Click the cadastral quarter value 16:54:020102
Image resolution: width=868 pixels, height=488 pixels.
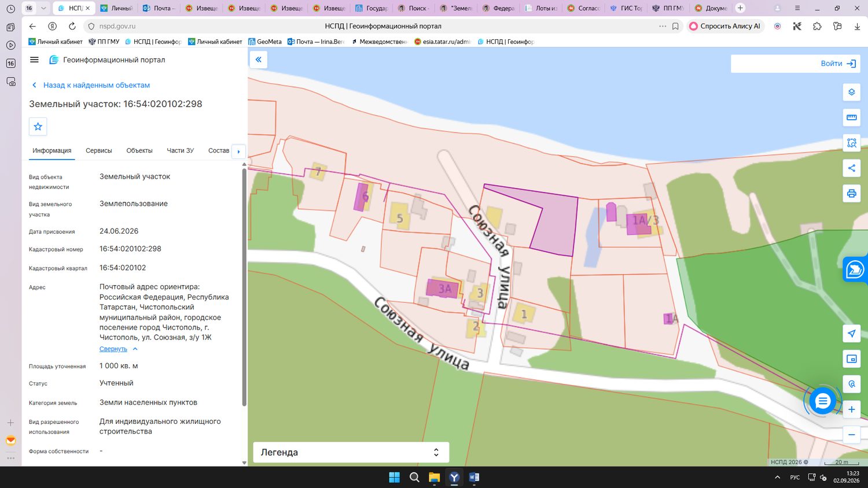123,268
